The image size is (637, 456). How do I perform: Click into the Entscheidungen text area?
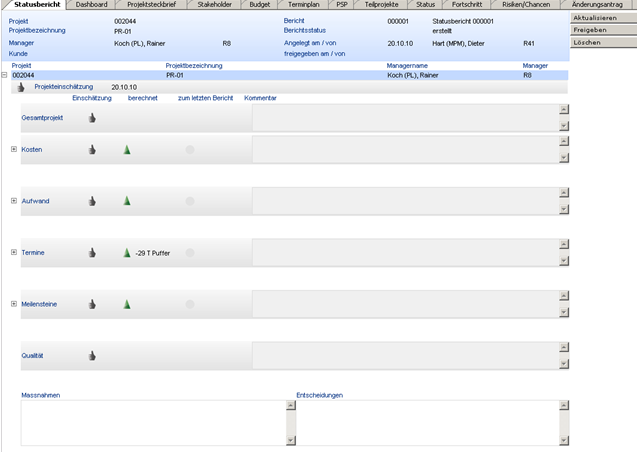click(x=428, y=423)
